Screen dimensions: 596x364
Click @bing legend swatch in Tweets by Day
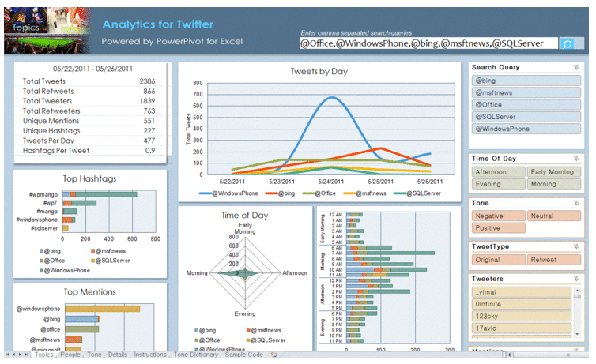click(272, 193)
